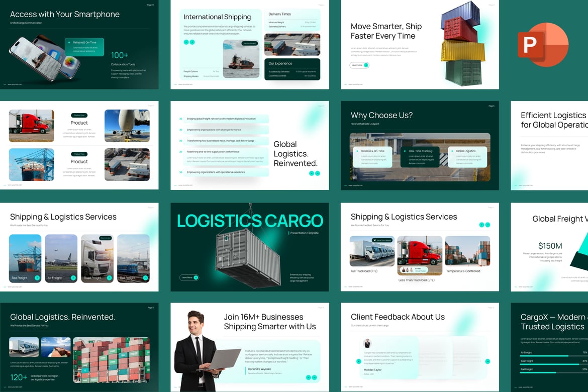Click the Michael Taylor name in Client Feedback

(x=373, y=370)
